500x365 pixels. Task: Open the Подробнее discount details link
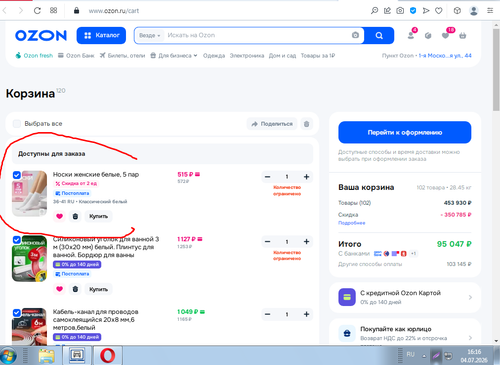click(352, 223)
